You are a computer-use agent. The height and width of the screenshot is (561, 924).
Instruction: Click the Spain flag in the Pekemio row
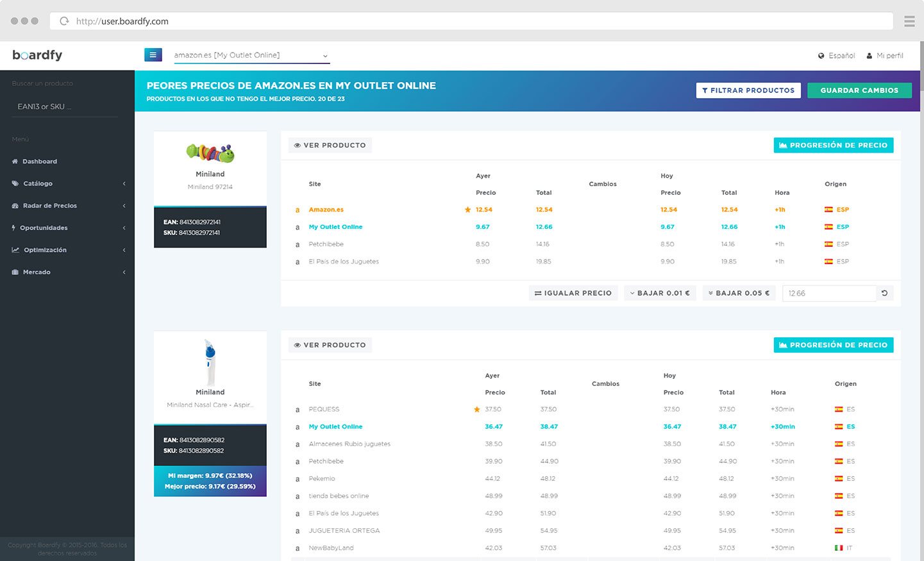(x=839, y=478)
